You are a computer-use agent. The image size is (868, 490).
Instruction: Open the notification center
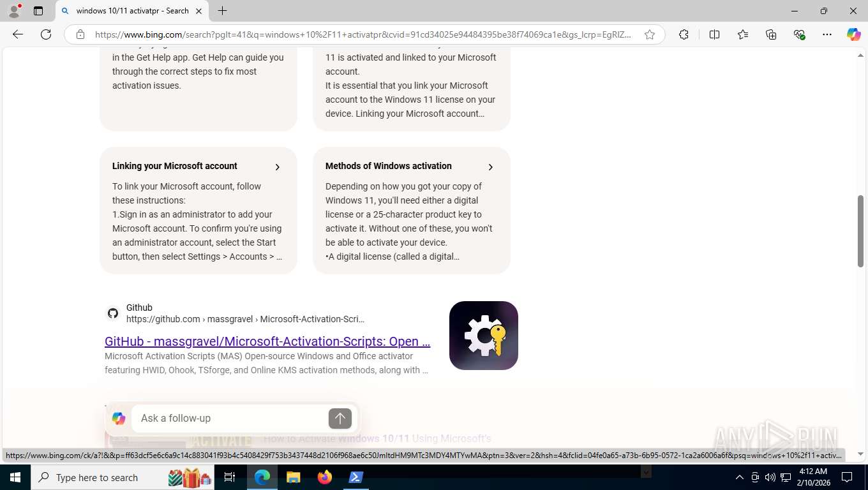pyautogui.click(x=848, y=477)
